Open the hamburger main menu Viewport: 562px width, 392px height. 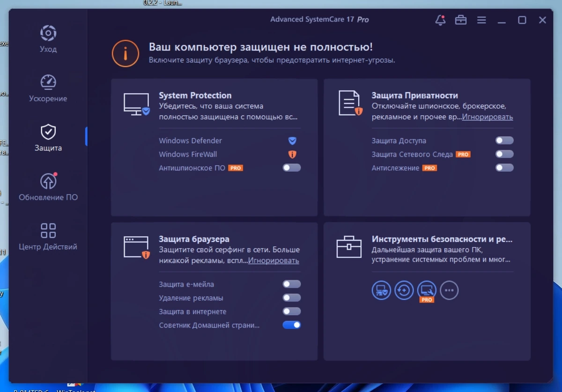pos(481,20)
